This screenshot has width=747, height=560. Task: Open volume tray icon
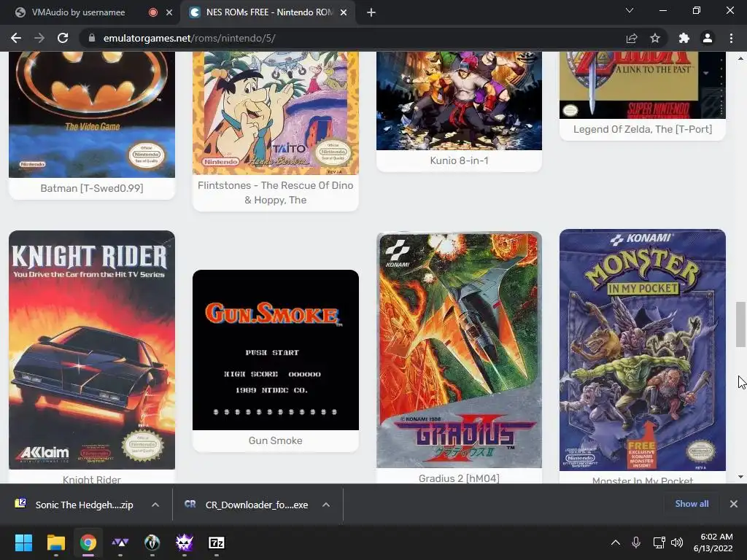[677, 542]
